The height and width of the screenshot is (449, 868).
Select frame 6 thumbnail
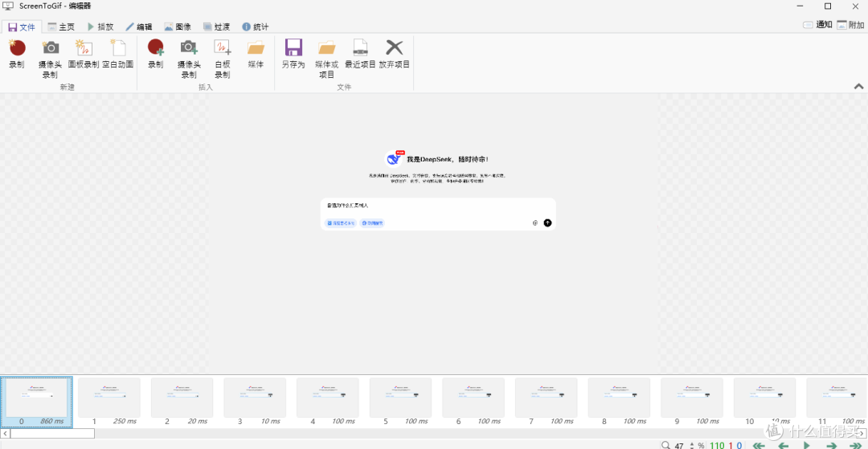pyautogui.click(x=473, y=402)
